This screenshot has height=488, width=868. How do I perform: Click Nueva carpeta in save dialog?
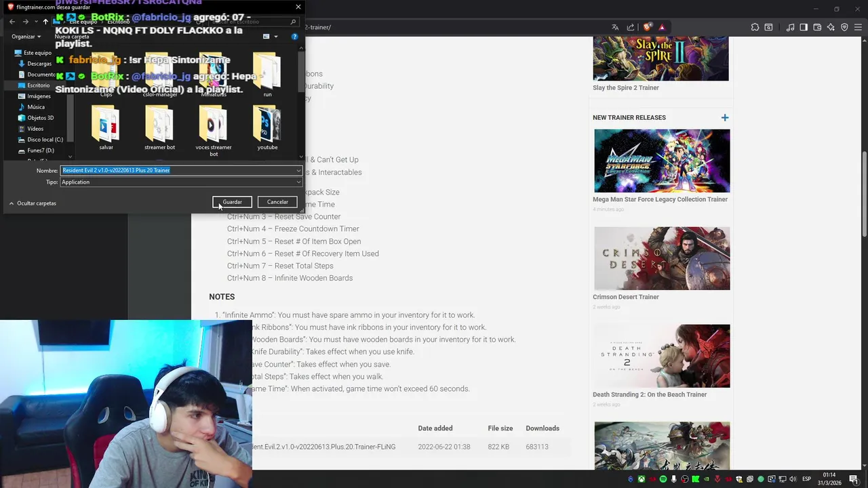[72, 37]
